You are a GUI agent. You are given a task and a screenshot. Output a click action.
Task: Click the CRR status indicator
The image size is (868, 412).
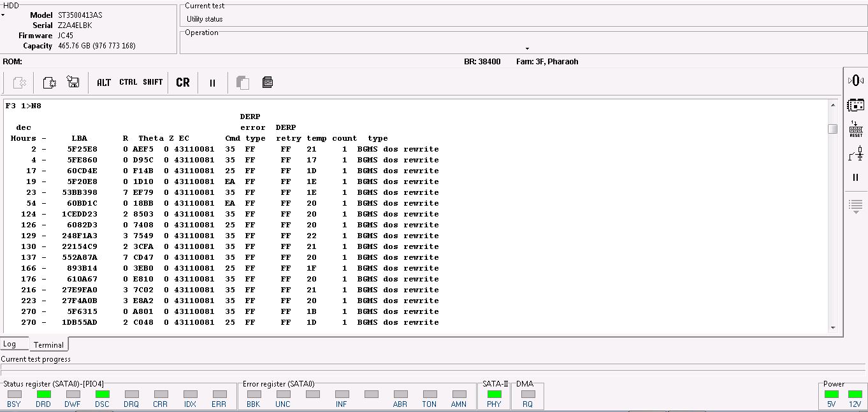point(161,394)
